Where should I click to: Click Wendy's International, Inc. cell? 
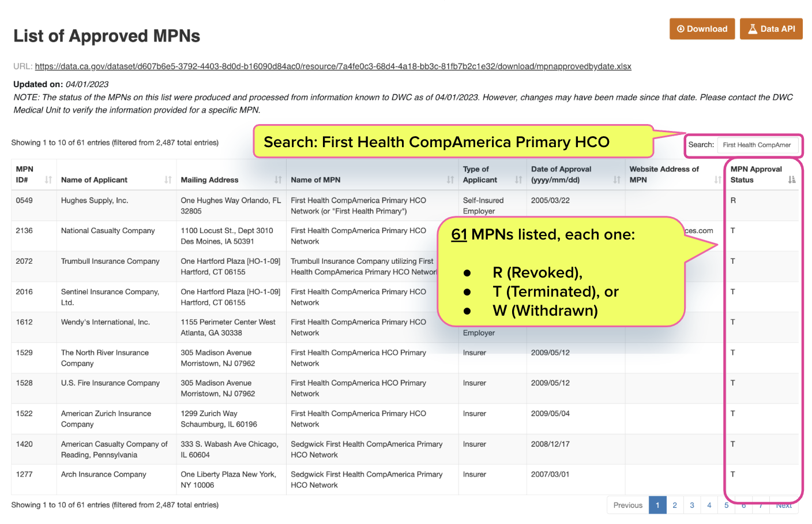[116, 327]
